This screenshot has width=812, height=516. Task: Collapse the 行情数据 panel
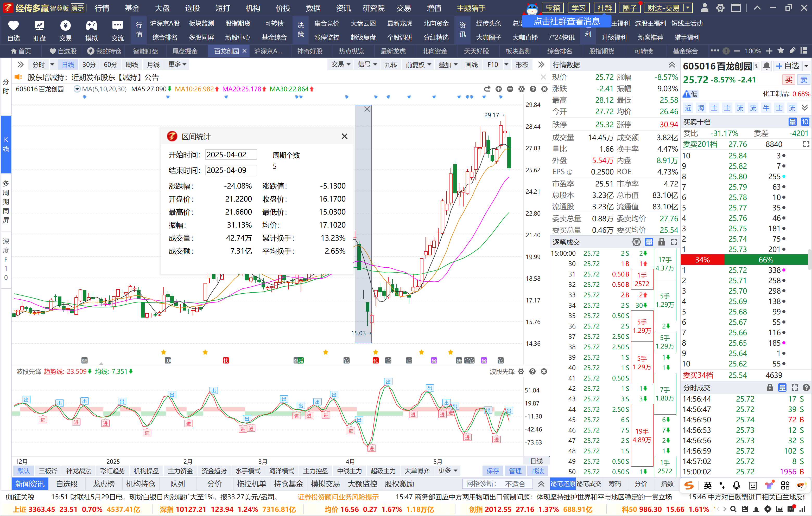(672, 65)
